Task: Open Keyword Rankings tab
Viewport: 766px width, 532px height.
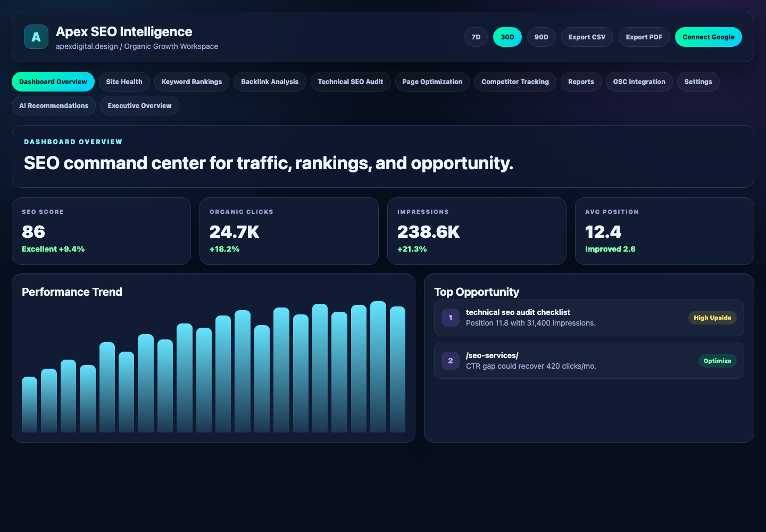Action: tap(191, 82)
